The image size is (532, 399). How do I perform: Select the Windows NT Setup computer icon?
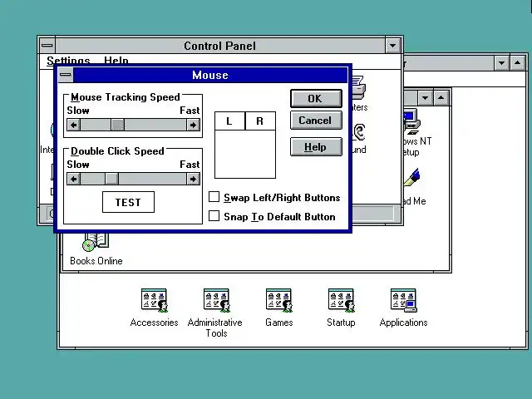(412, 121)
